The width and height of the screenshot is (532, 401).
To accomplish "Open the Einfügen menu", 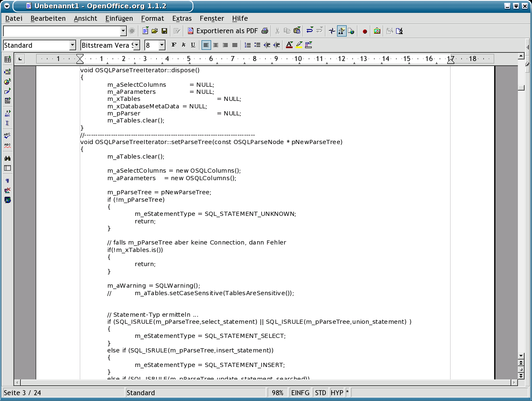I will 119,18.
